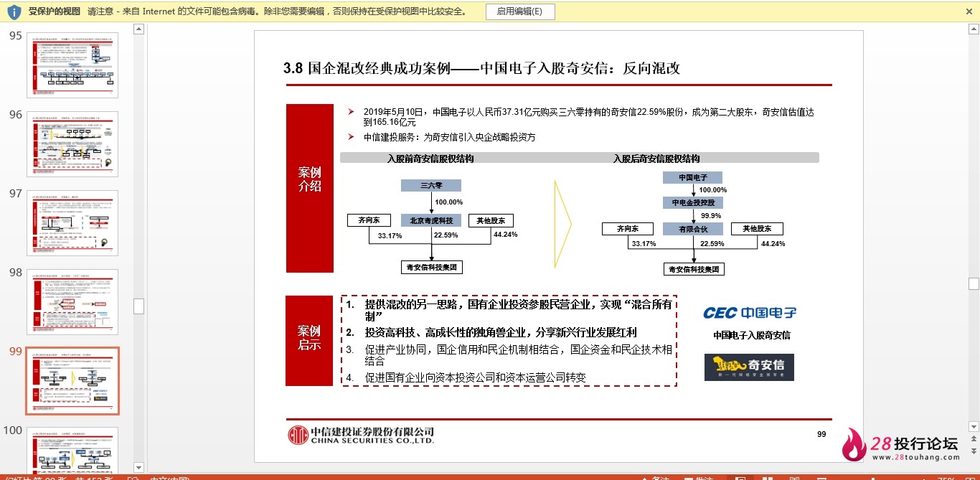Click the 中国电子 box in right chart
Screen dimensions: 980x480
[693, 177]
